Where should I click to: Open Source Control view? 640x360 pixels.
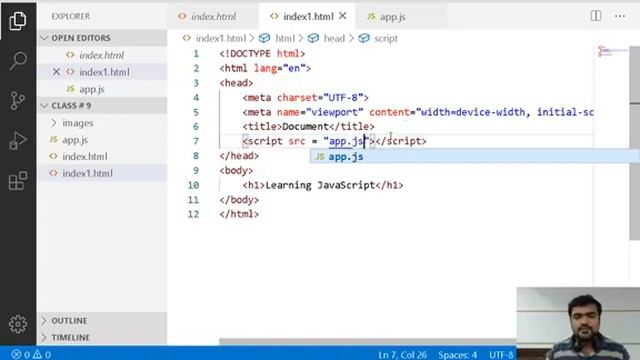[18, 100]
